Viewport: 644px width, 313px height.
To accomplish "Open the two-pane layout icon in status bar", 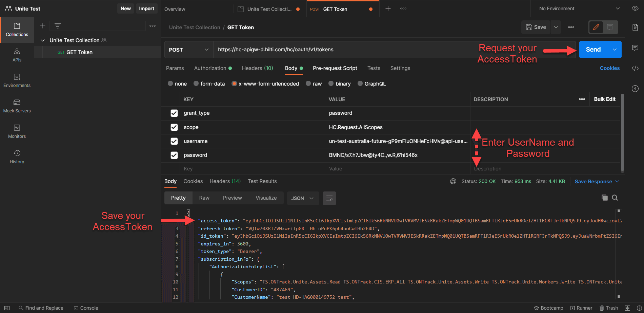I will 628,308.
